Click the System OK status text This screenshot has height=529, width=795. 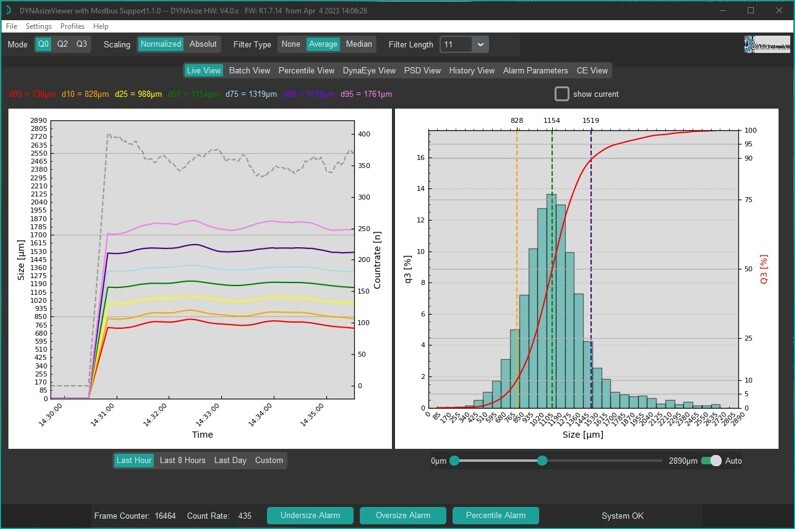[623, 516]
